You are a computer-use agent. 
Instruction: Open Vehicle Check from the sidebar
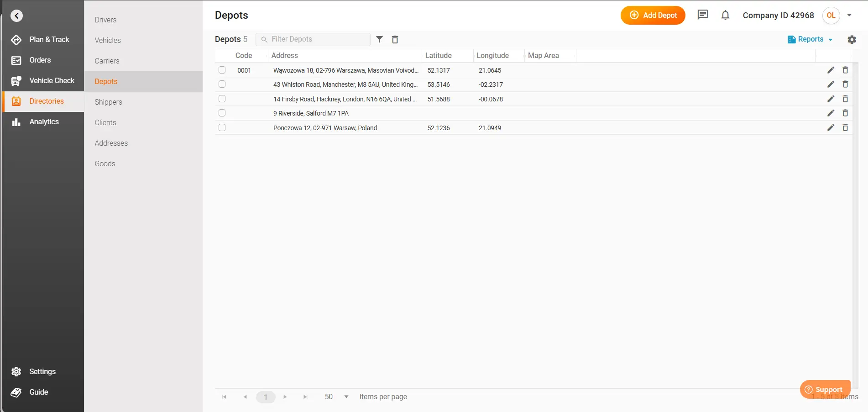pyautogui.click(x=52, y=80)
